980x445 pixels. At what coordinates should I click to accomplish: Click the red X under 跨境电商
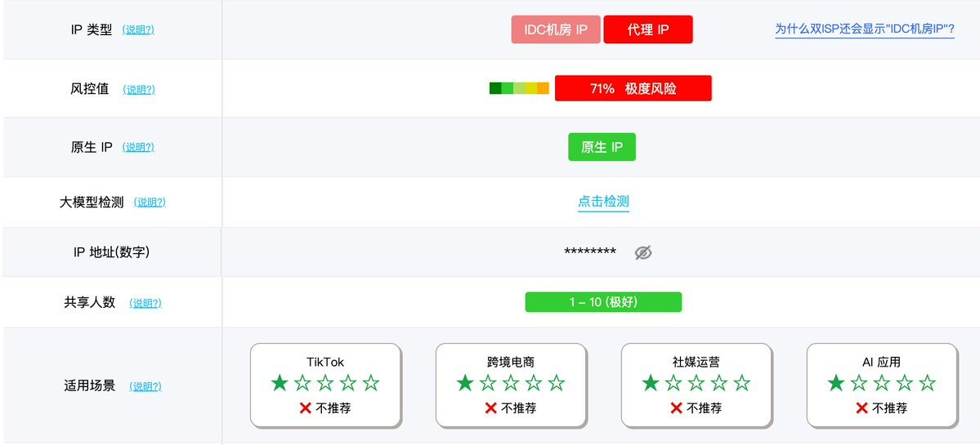490,408
